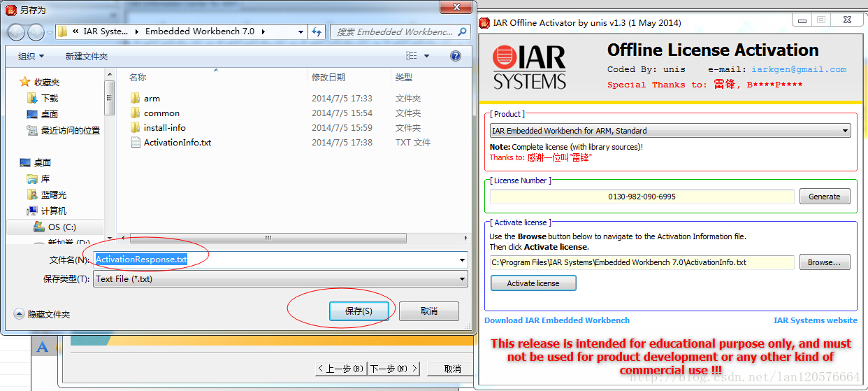The width and height of the screenshot is (868, 391).
Task: Click 取消 in the Save As dialog
Action: (x=428, y=311)
